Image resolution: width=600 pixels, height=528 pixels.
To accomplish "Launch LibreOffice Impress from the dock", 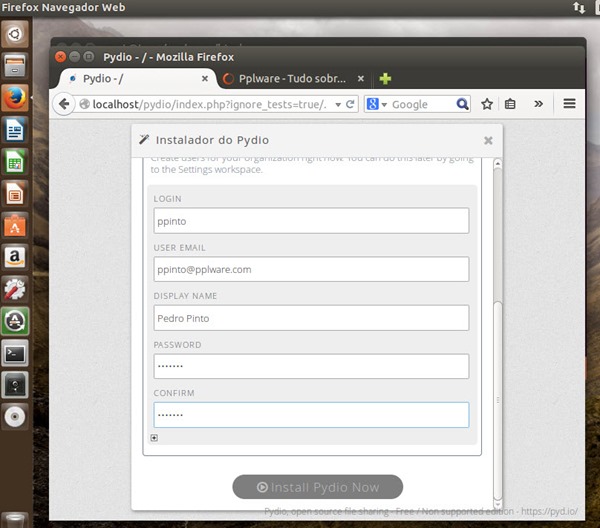I will (x=15, y=194).
